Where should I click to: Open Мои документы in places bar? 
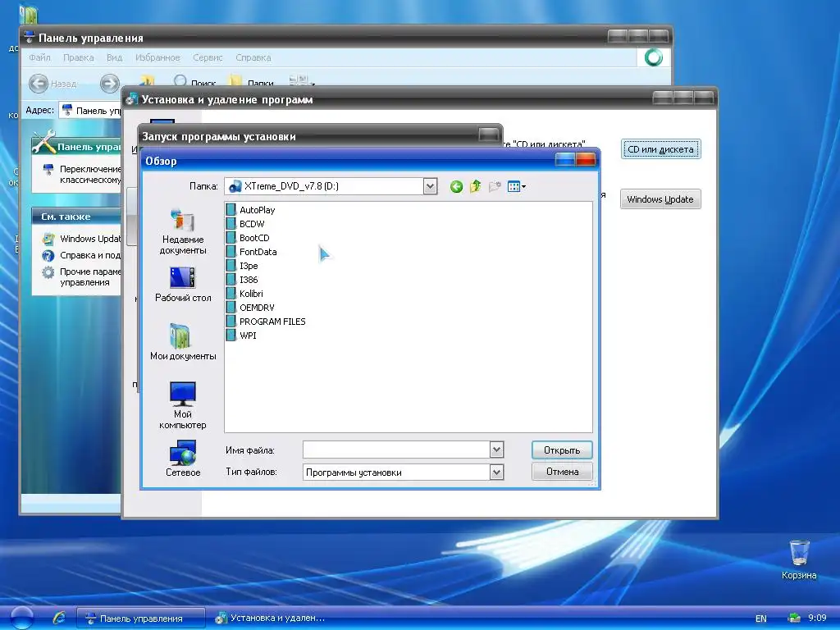183,342
